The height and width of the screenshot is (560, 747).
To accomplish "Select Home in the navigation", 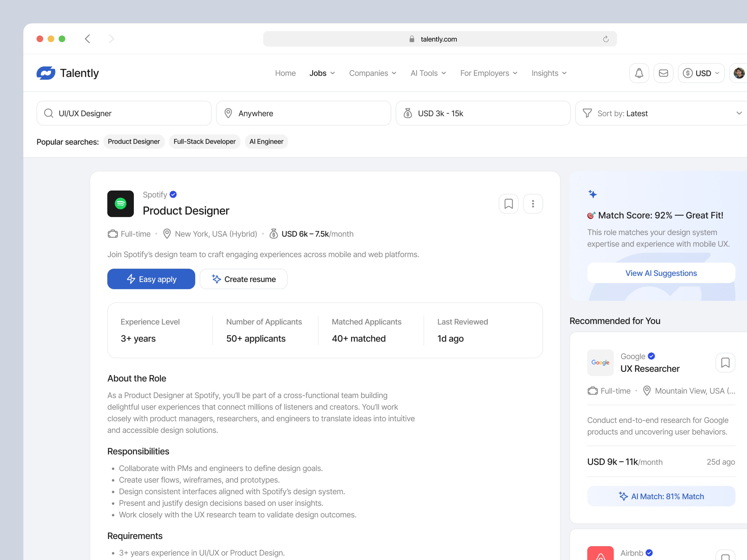I will point(285,73).
